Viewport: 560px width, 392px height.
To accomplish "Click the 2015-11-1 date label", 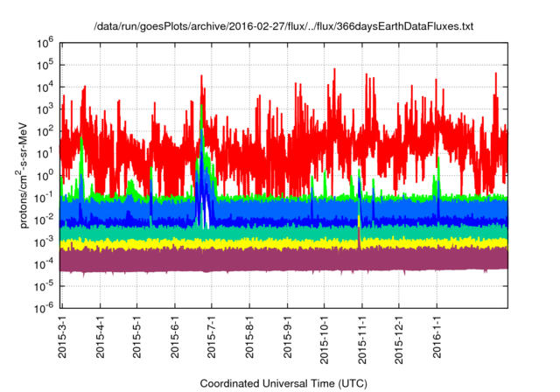I will point(361,339).
